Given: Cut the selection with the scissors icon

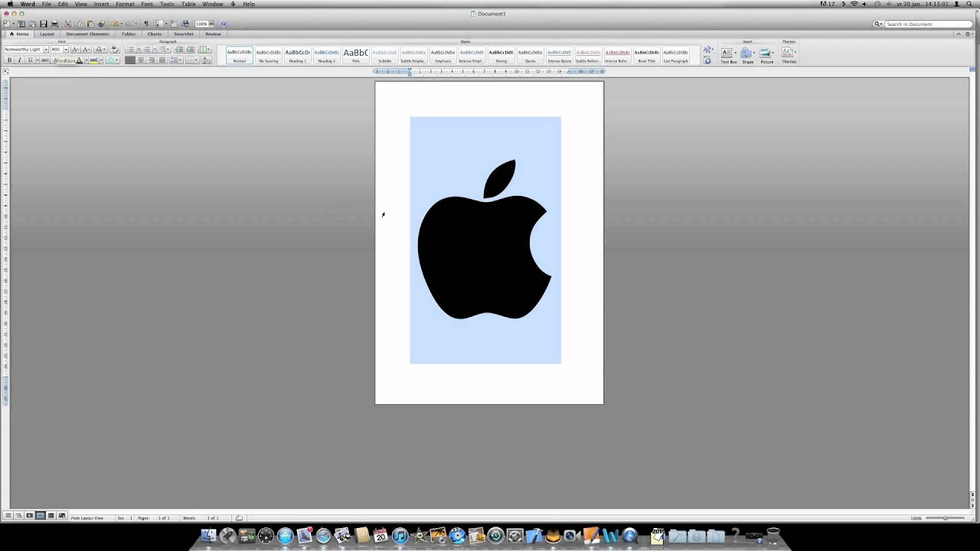Looking at the screenshot, I should pos(68,24).
